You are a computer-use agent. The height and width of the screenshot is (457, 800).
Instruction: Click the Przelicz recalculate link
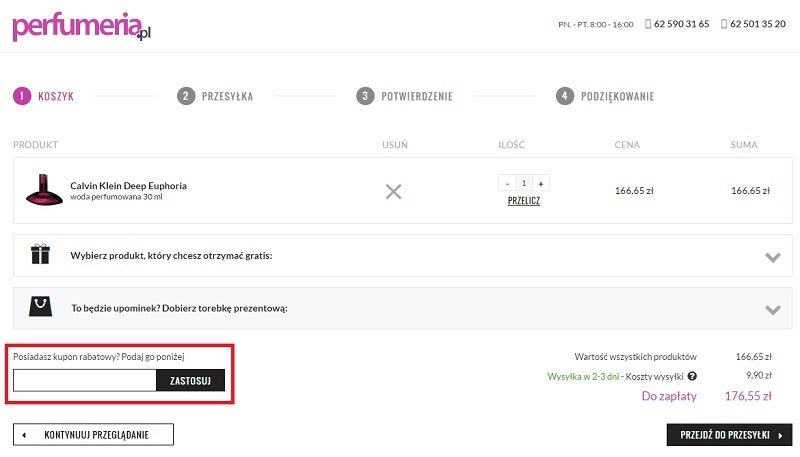pos(523,201)
